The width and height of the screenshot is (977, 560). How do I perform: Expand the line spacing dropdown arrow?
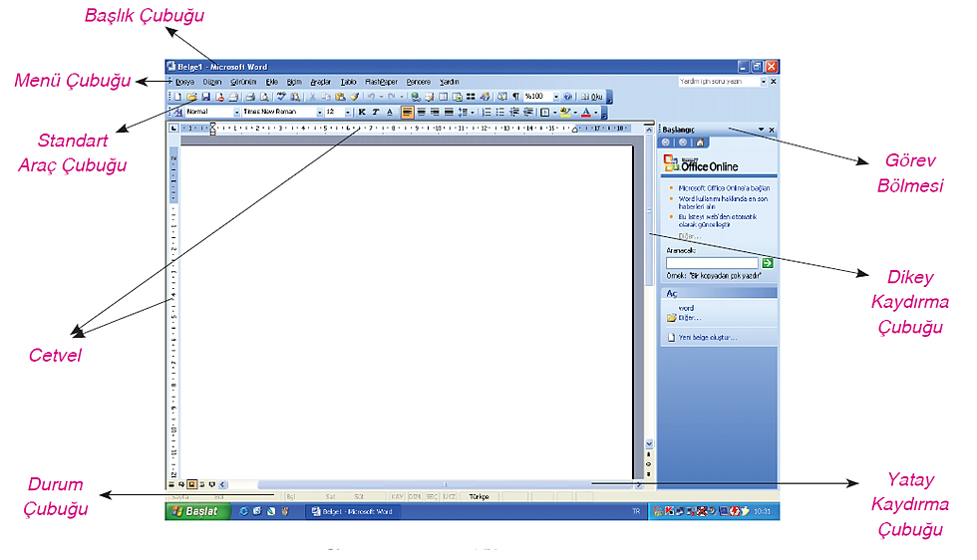(473, 113)
